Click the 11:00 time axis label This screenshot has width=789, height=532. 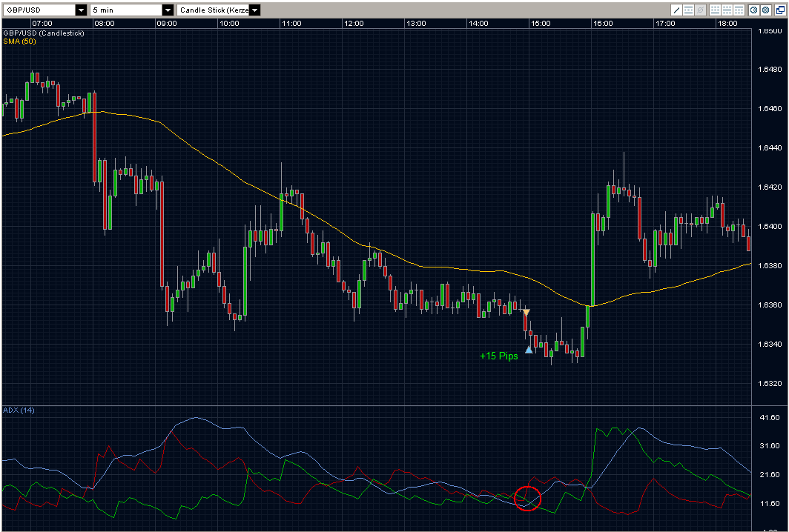click(291, 24)
